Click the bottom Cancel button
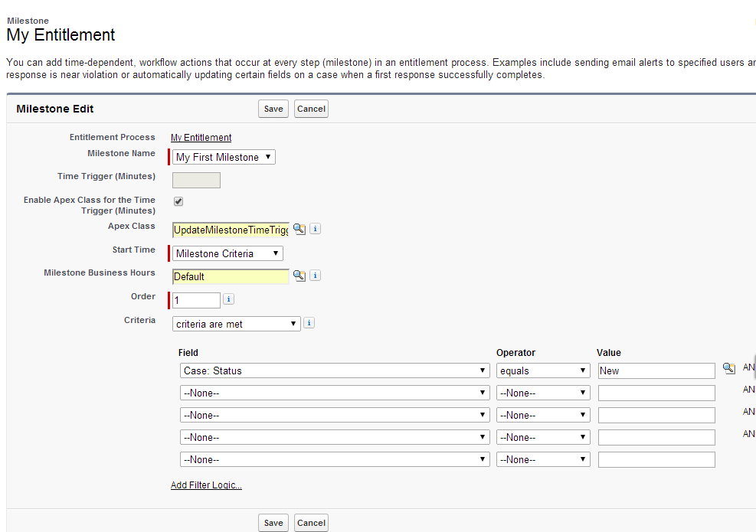756x532 pixels. click(x=311, y=523)
